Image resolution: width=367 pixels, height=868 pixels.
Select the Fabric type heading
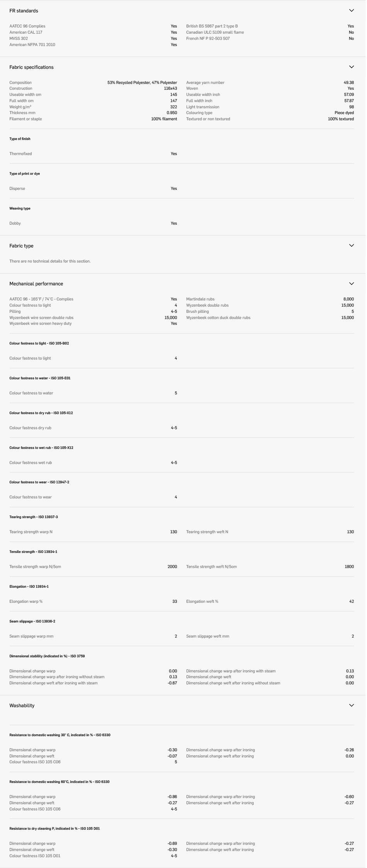(21, 246)
